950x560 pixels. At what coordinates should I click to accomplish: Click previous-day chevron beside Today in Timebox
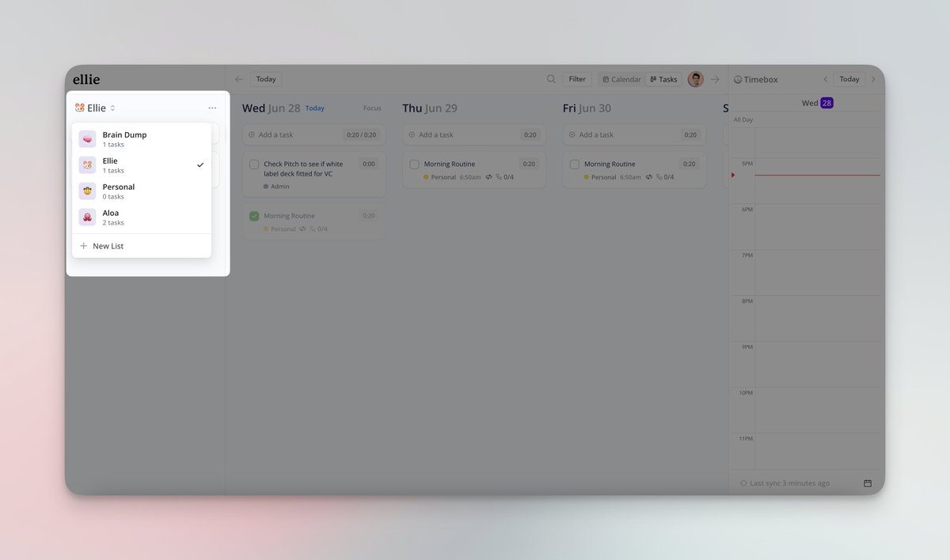[x=826, y=79]
